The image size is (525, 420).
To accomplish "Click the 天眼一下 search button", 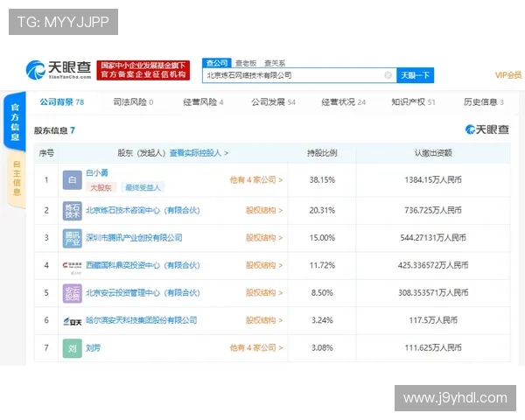I will click(x=415, y=75).
